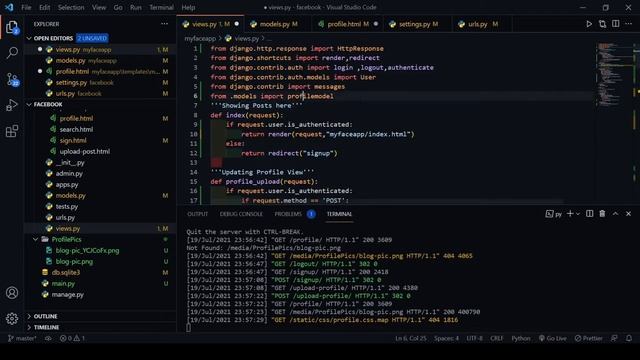
Task: Split the terminal panel
Action: pos(589,213)
